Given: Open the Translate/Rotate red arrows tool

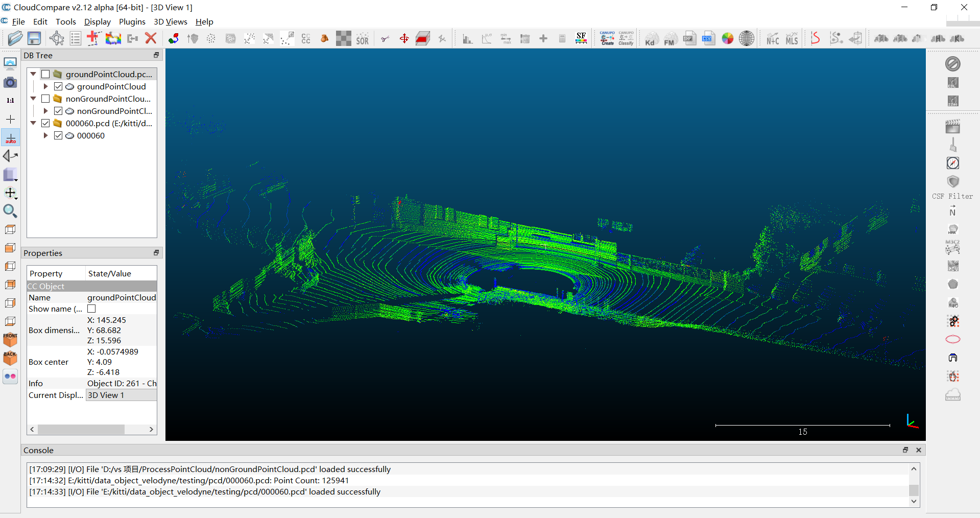Looking at the screenshot, I should point(404,39).
